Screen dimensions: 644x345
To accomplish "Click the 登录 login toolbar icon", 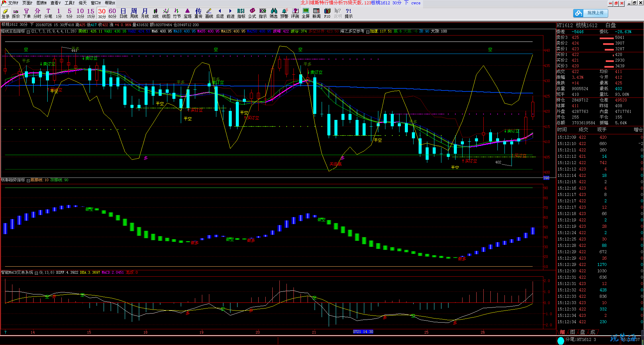I will point(5,13).
